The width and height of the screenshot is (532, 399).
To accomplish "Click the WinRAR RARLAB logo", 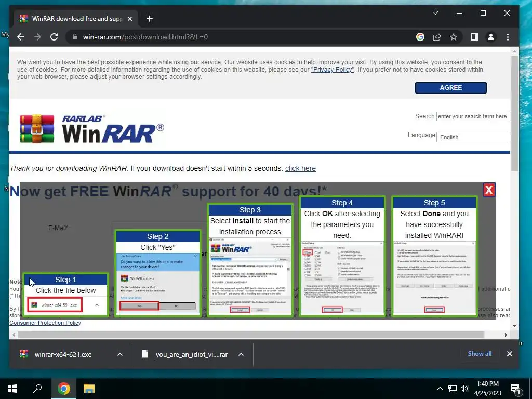I will click(x=91, y=129).
